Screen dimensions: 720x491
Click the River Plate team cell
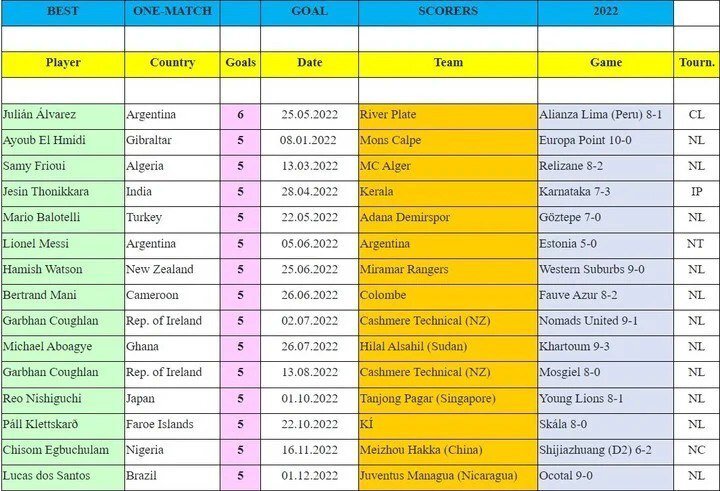point(448,115)
